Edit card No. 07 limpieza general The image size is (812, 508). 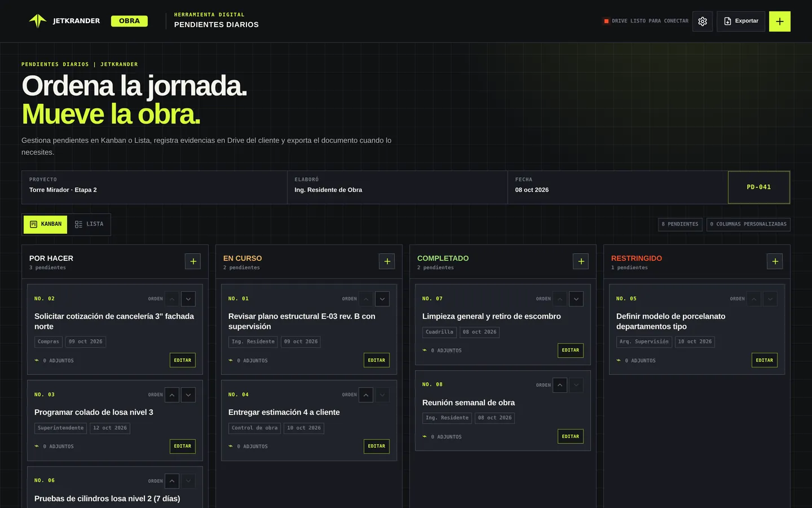571,351
